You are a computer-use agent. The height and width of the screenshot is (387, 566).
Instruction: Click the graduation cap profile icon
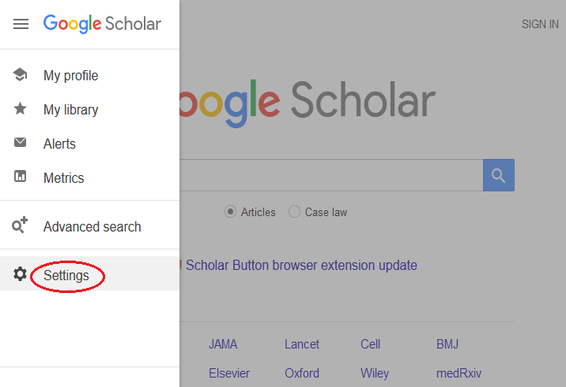coord(20,75)
